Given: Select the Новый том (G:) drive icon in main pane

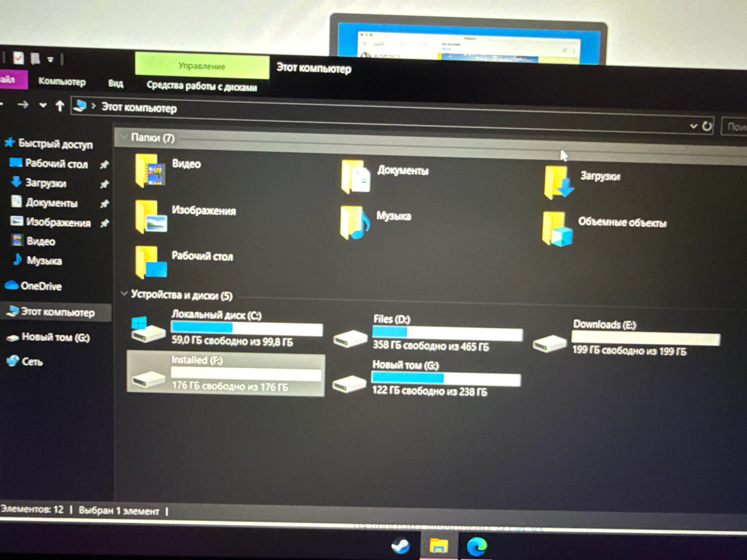Looking at the screenshot, I should coord(349,384).
